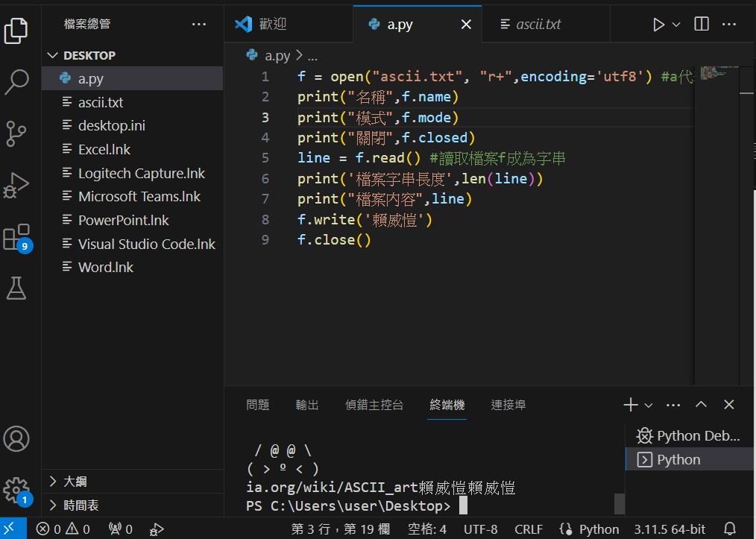
Task: Split the editor to the right
Action: coord(701,24)
